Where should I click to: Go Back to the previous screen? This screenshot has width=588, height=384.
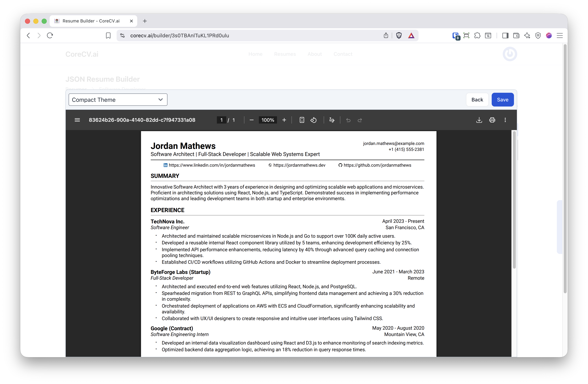pos(477,99)
